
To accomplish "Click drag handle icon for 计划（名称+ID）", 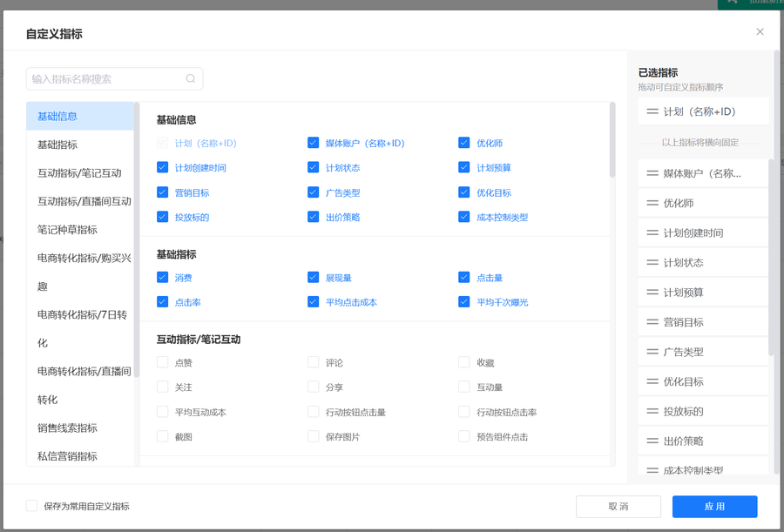I will pyautogui.click(x=652, y=111).
